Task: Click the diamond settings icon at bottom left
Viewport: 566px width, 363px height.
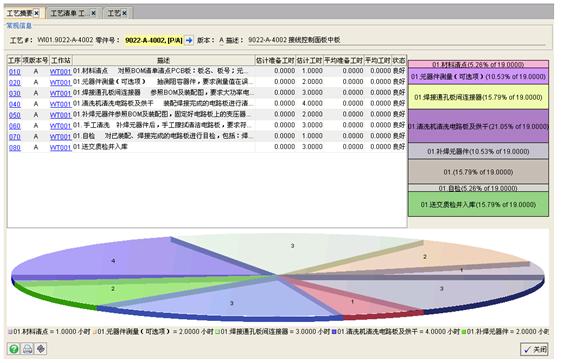Action: tap(41, 349)
